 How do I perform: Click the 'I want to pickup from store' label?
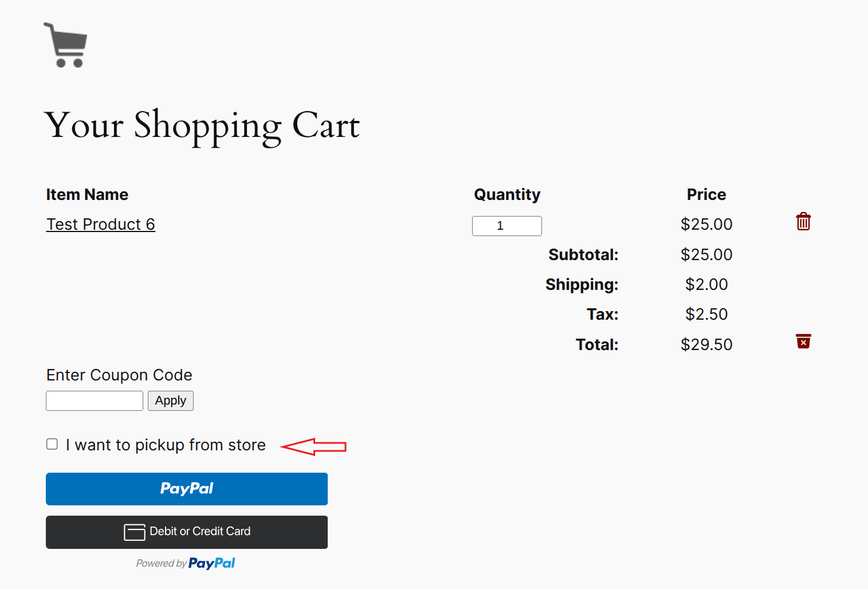(166, 445)
